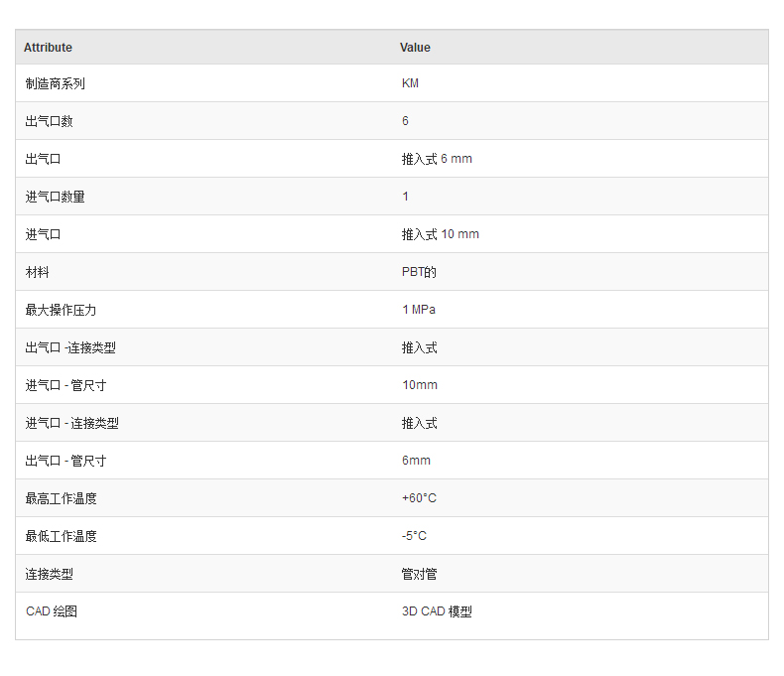Click the Value column header

pyautogui.click(x=415, y=48)
